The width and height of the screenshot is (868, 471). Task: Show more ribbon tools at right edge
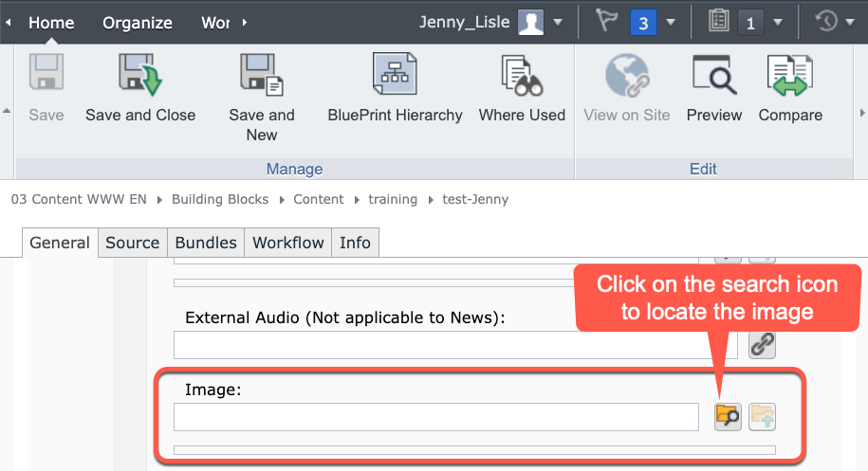862,113
